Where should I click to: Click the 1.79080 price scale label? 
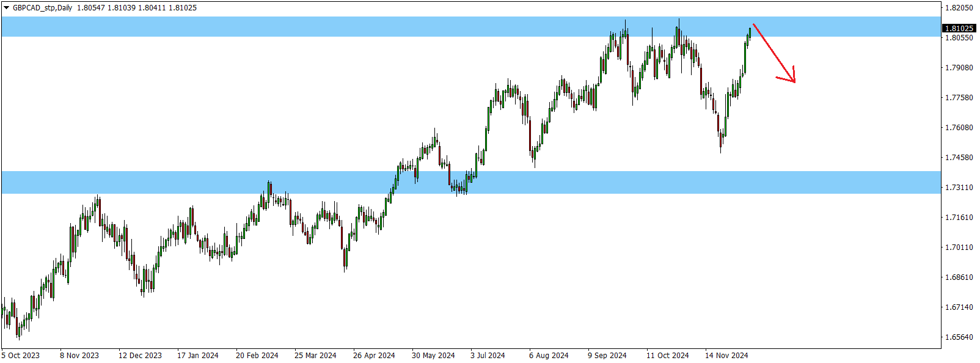[959, 68]
